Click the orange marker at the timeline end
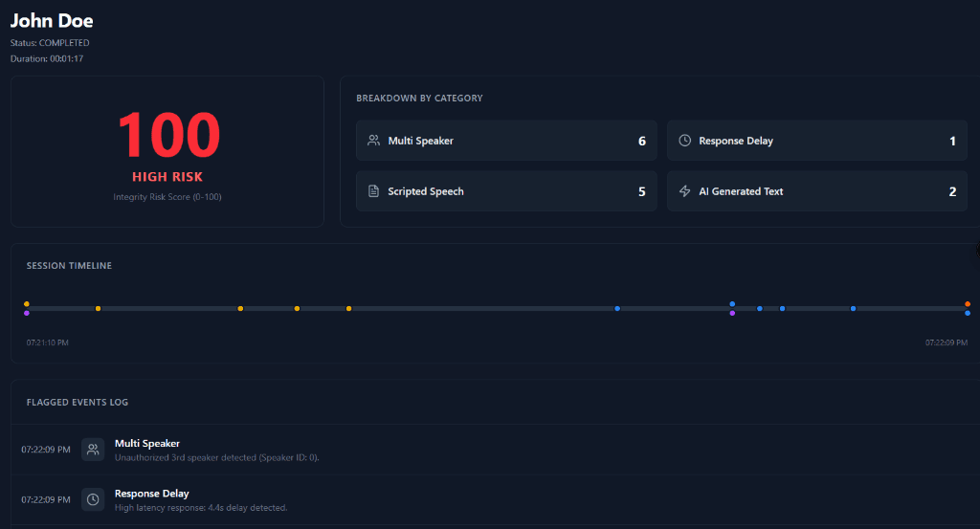 point(968,304)
